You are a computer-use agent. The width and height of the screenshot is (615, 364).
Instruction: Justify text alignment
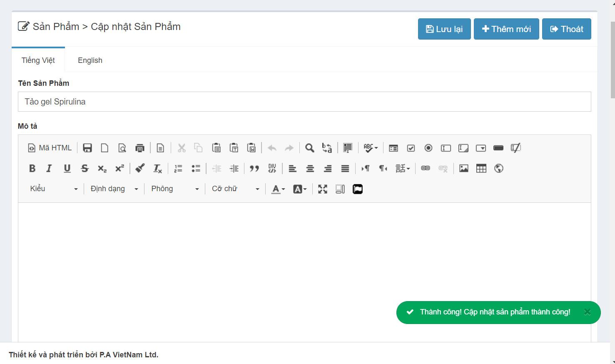click(345, 168)
